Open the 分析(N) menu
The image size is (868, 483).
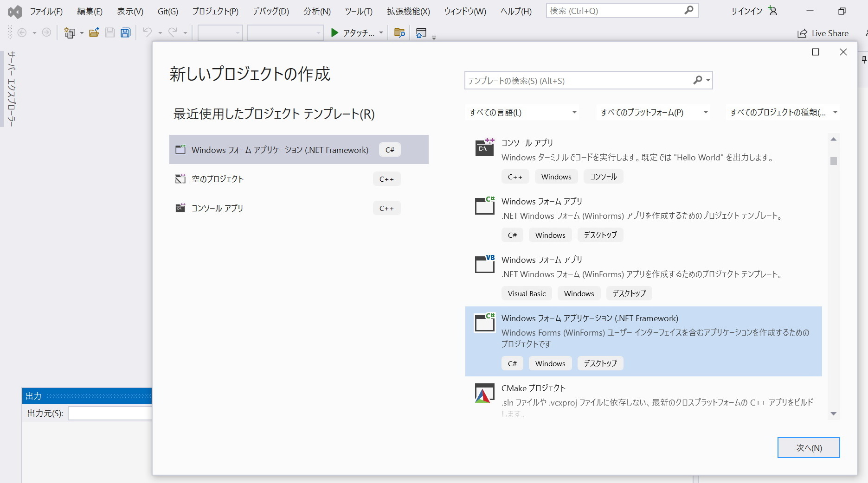(x=317, y=11)
